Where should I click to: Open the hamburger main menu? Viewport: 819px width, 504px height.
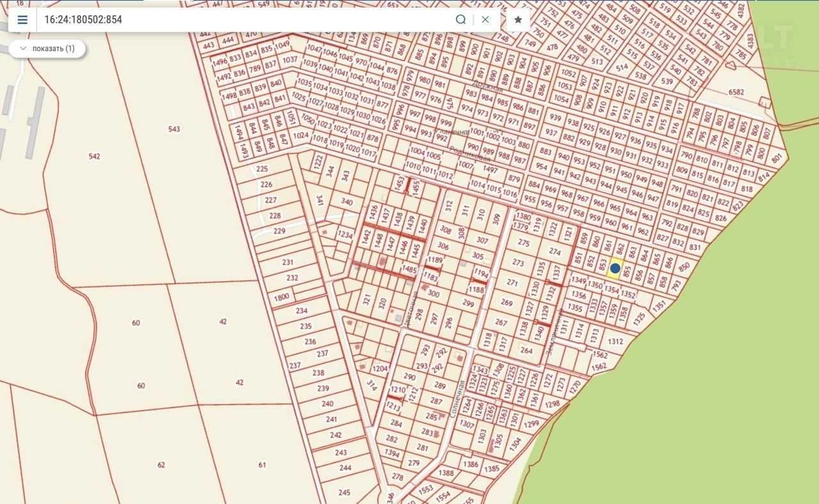click(x=22, y=20)
